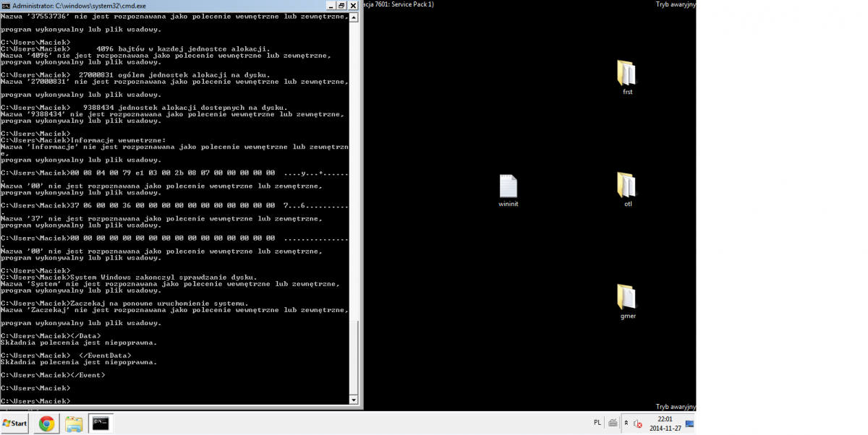Open the PL language indicator

597,423
